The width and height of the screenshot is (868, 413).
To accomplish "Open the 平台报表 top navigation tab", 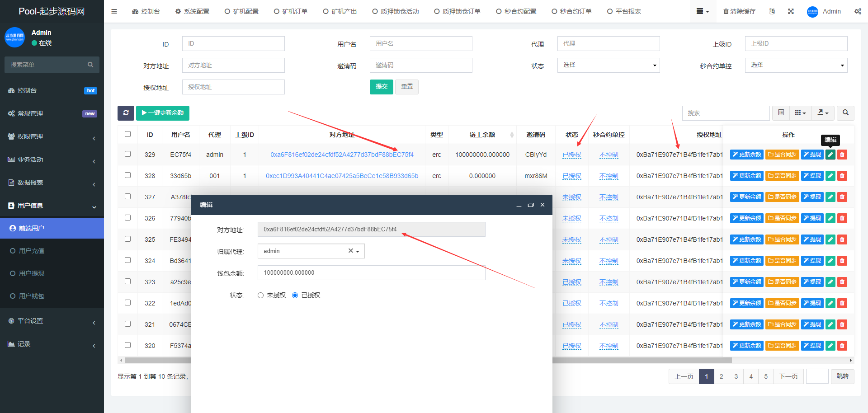I will 624,11.
